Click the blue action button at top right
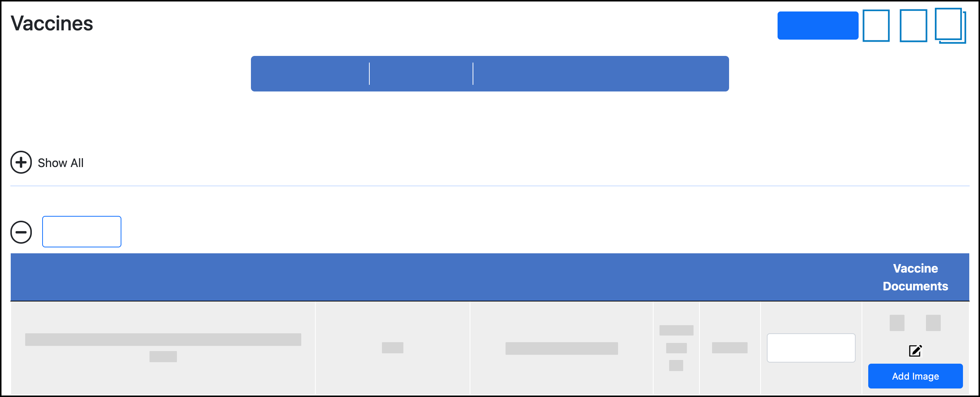Viewport: 980px width, 397px height. (818, 25)
